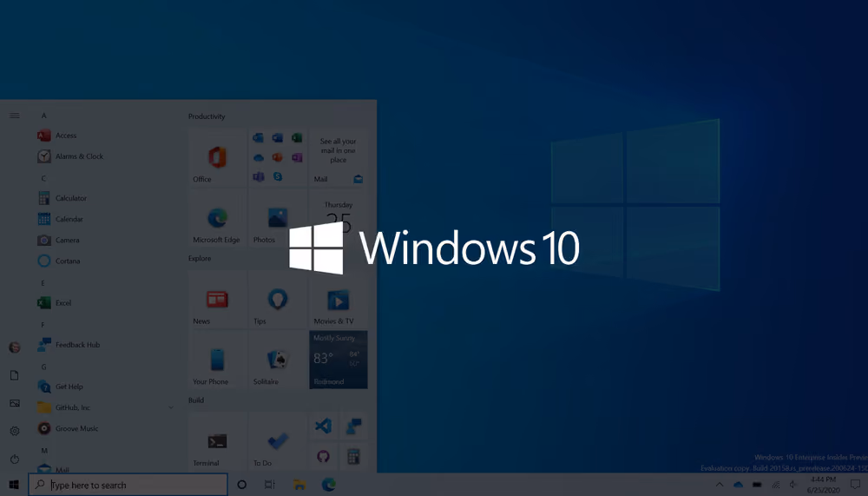
Task: Open volume control in system tray
Action: 793,485
